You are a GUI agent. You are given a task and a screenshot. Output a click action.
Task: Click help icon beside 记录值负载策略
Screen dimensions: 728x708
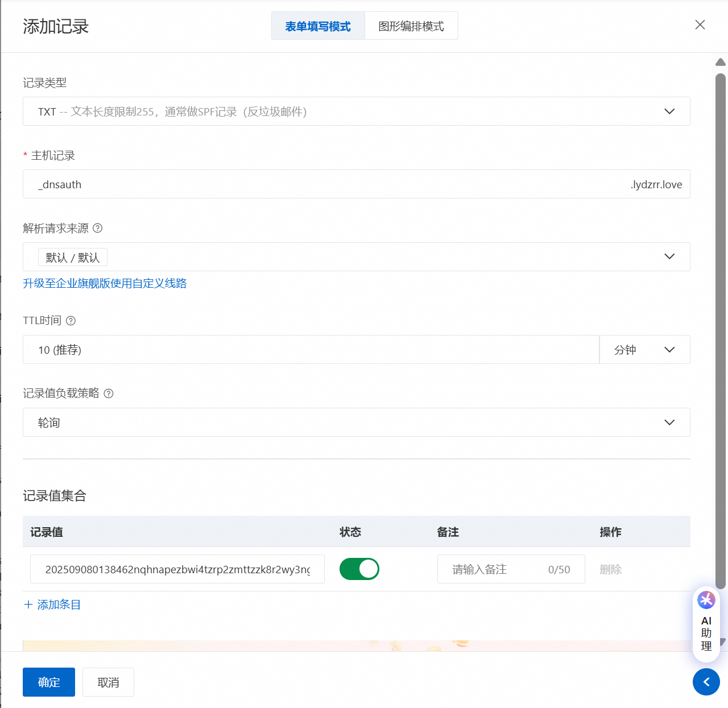coord(109,394)
